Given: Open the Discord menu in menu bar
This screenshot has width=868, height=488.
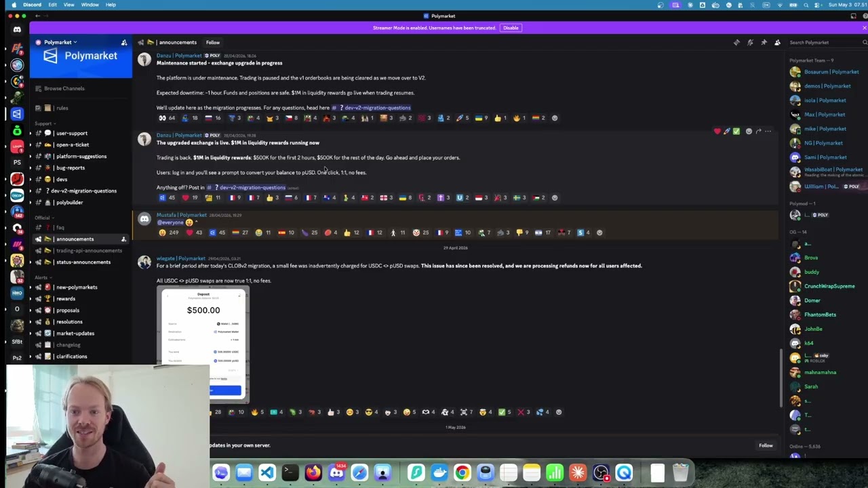Looking at the screenshot, I should [32, 5].
